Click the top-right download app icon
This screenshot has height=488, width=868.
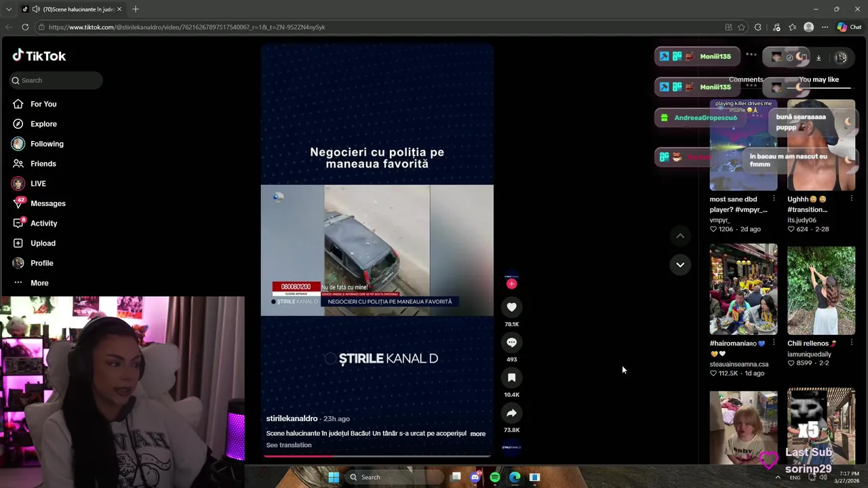818,58
